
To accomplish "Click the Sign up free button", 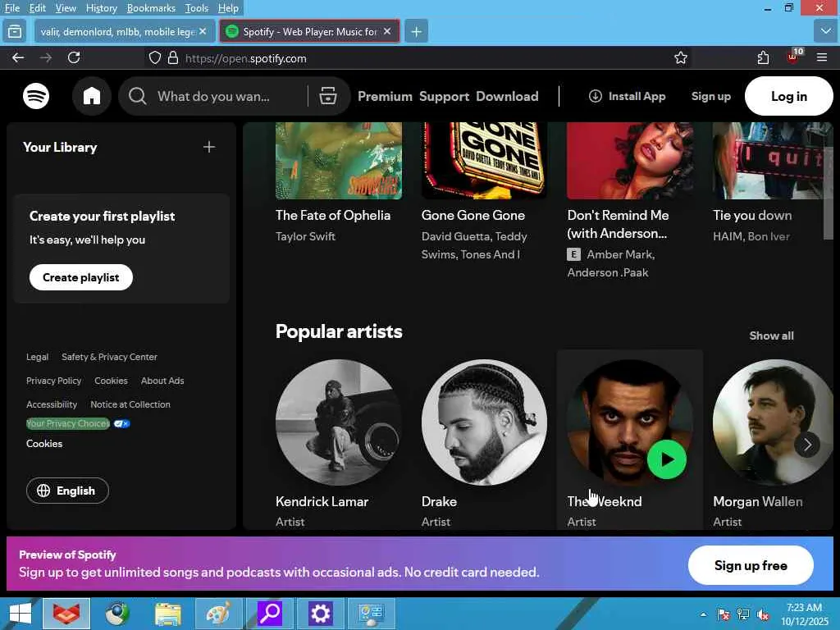I will click(751, 565).
